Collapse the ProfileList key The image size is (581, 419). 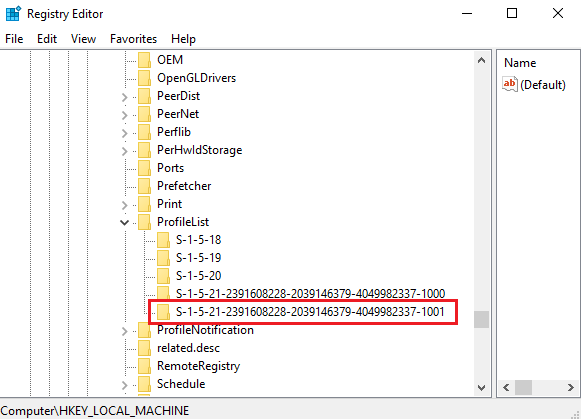tap(124, 222)
